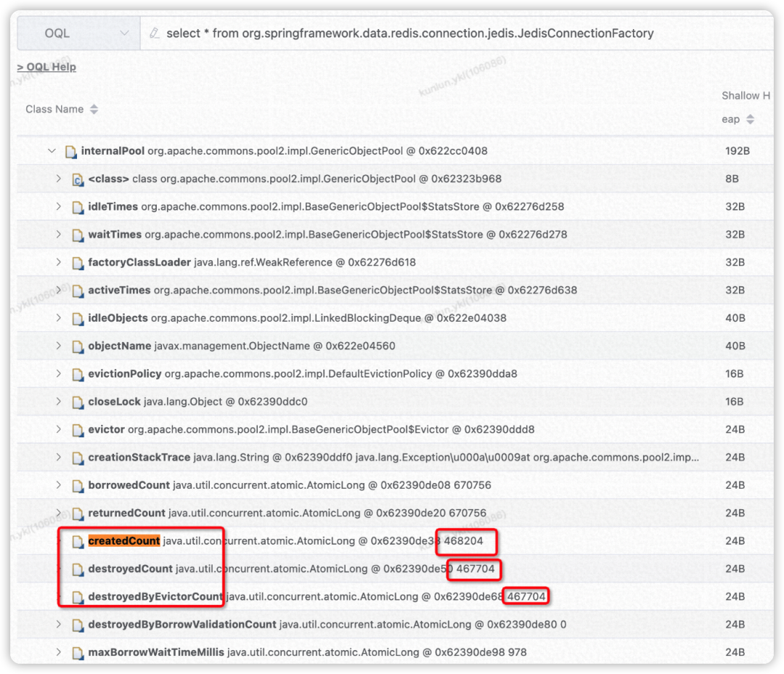Image resolution: width=784 pixels, height=674 pixels.
Task: Expand the idleObjects LinkedBlockingDeque node
Action: click(59, 318)
